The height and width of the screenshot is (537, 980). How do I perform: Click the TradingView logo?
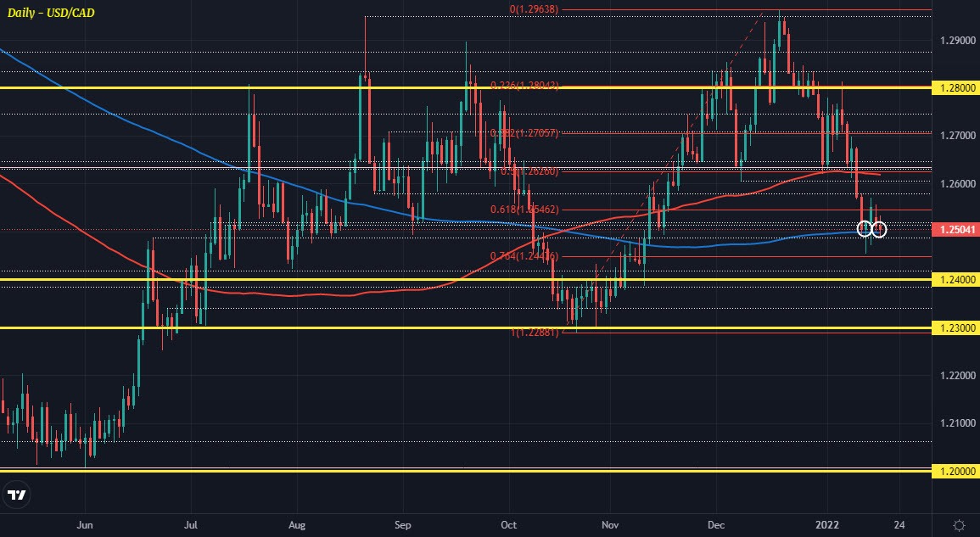click(x=17, y=495)
